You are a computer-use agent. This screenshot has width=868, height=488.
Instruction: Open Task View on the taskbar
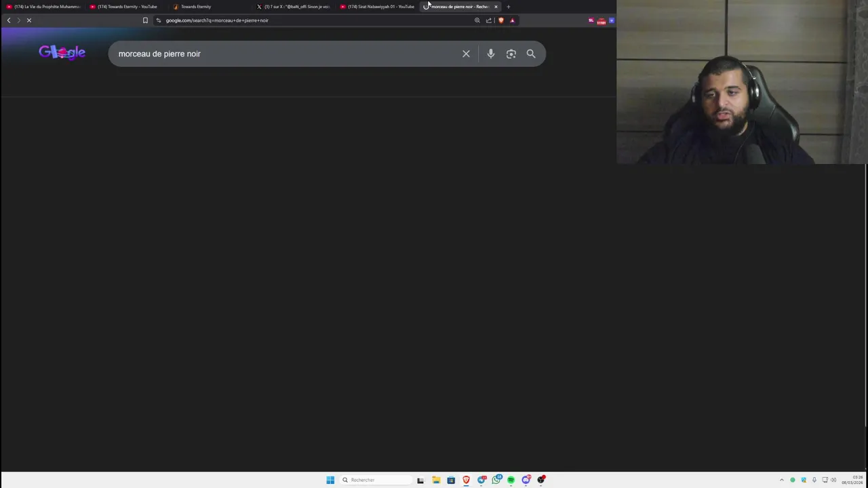(420, 480)
